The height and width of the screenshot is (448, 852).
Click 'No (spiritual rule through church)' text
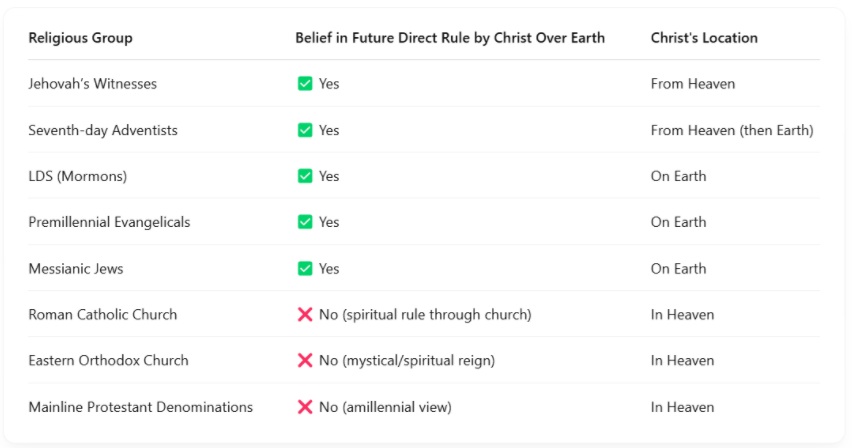click(425, 315)
